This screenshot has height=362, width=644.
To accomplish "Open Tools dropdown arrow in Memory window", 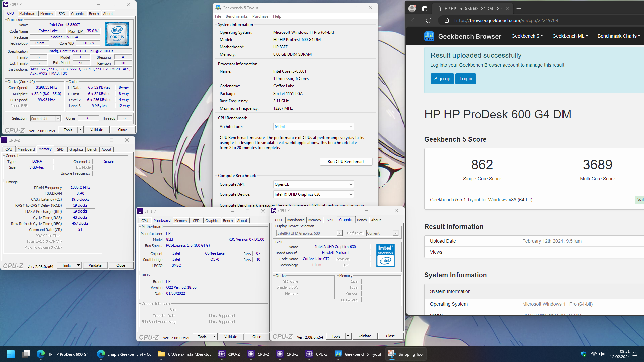I will click(79, 265).
